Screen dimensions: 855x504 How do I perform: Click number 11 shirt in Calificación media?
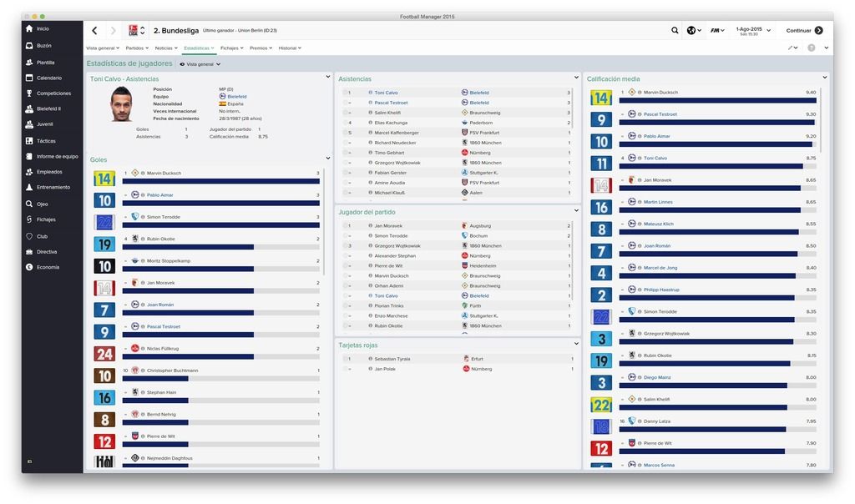coord(601,164)
